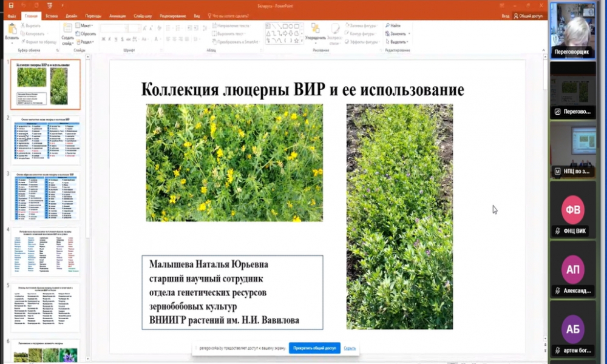The image size is (607, 364).
Task: Open Выровнять текст (Align Text) dropdown
Action: click(x=229, y=33)
